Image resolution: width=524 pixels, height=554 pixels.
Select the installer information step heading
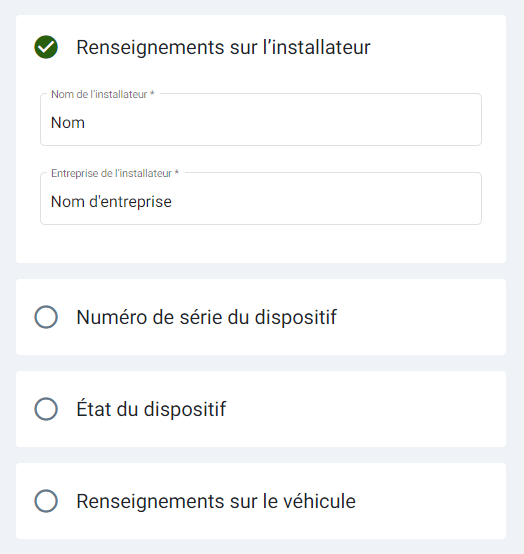click(223, 47)
